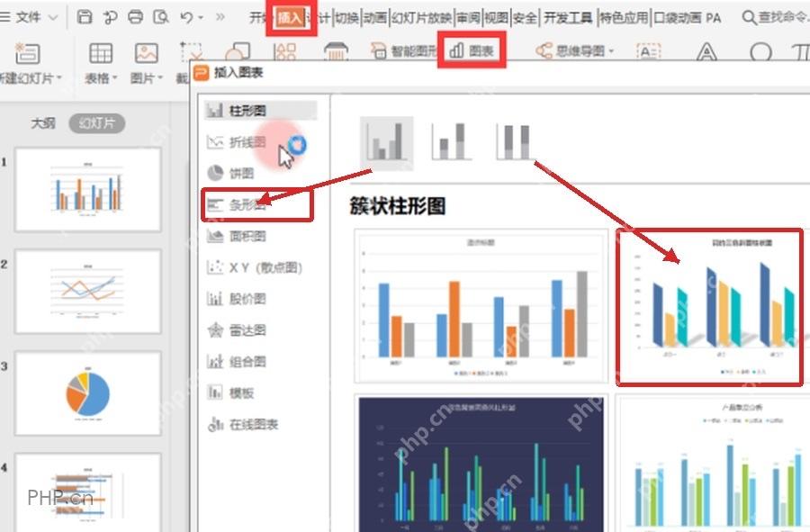Select slide 1 thumbnail with column chart
Viewport: 810px width, 532px height.
(x=88, y=190)
